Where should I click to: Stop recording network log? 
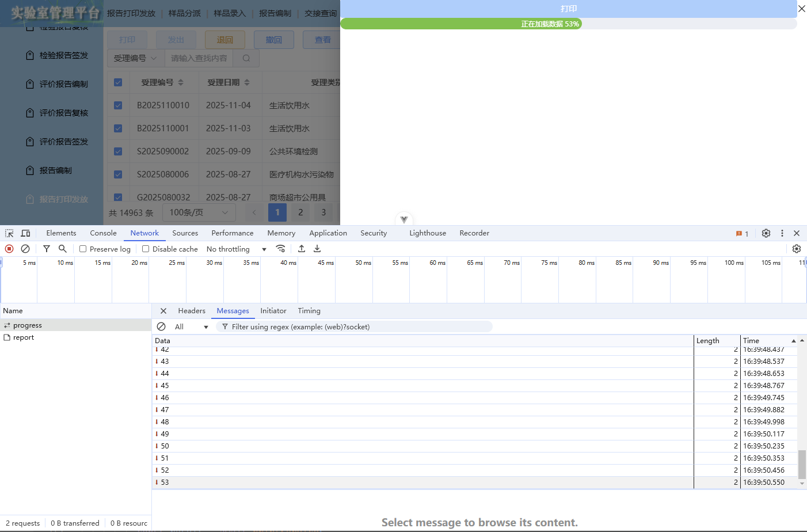point(9,248)
